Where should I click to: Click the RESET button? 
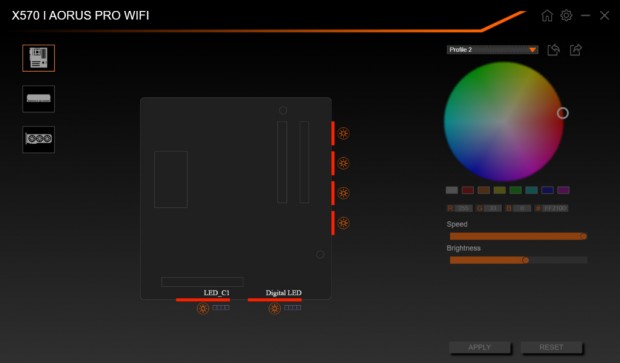point(551,347)
